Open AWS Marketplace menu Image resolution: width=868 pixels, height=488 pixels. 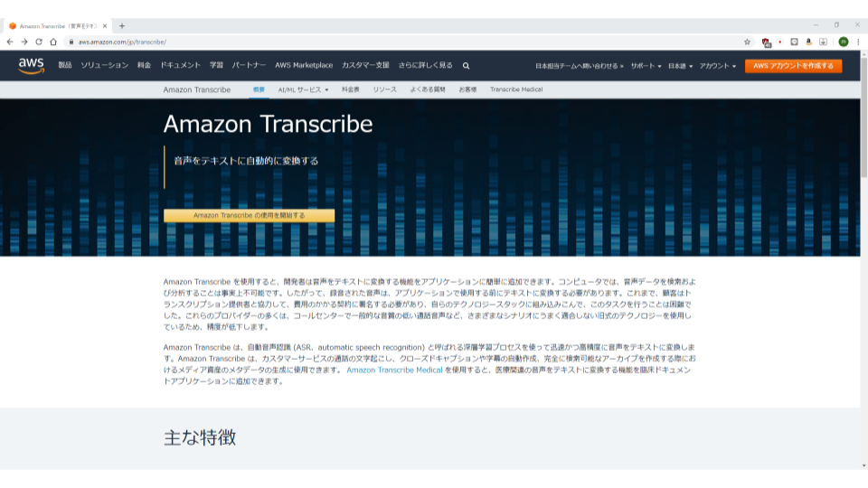304,65
